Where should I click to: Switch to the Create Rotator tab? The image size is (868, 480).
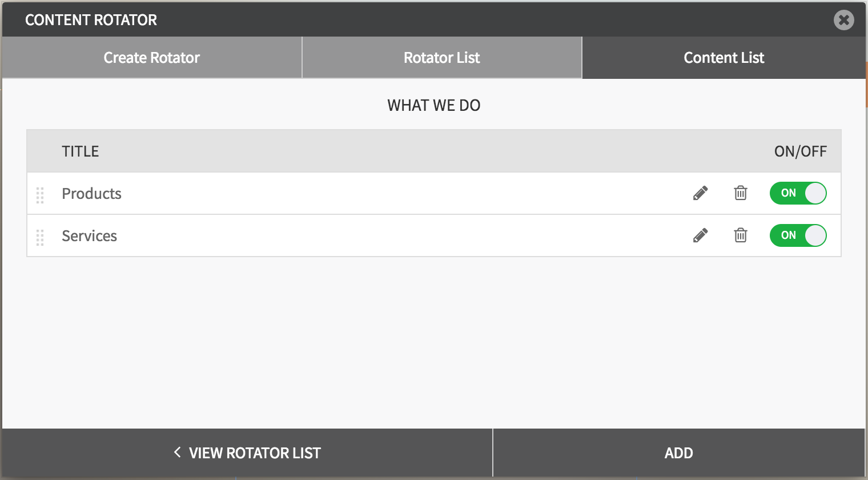152,58
